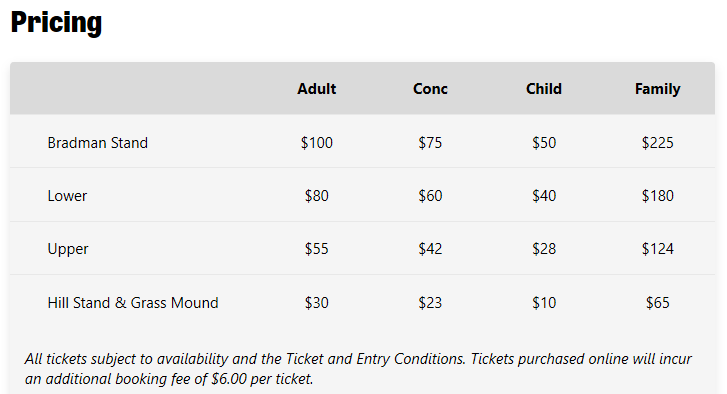Image resolution: width=727 pixels, height=394 pixels.
Task: Select the Adult column header
Action: (317, 89)
